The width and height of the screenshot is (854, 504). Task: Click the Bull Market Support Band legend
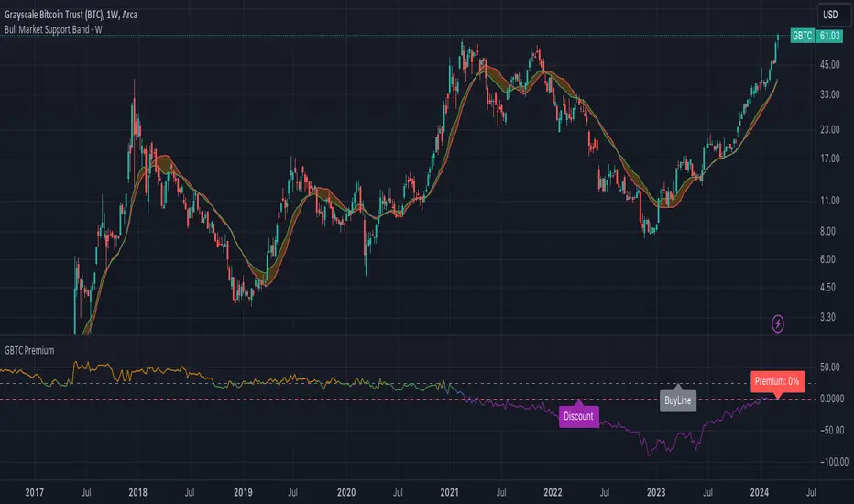coord(53,29)
